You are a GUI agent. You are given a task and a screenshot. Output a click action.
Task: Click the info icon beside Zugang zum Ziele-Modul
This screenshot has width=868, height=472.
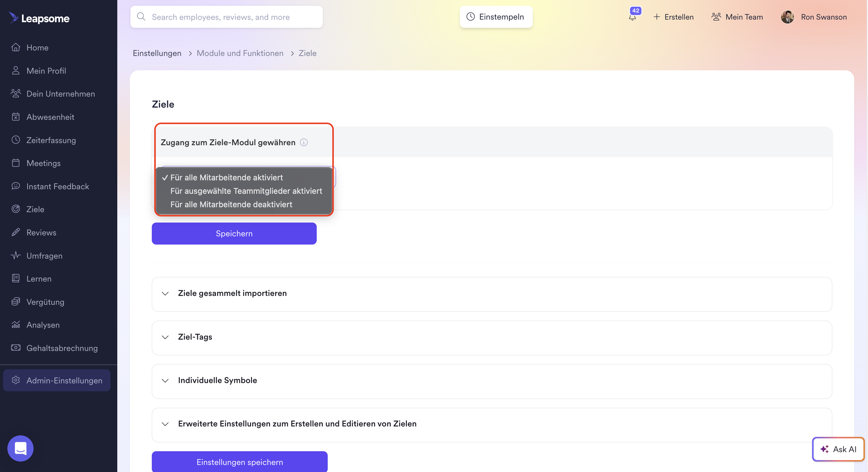pos(304,142)
